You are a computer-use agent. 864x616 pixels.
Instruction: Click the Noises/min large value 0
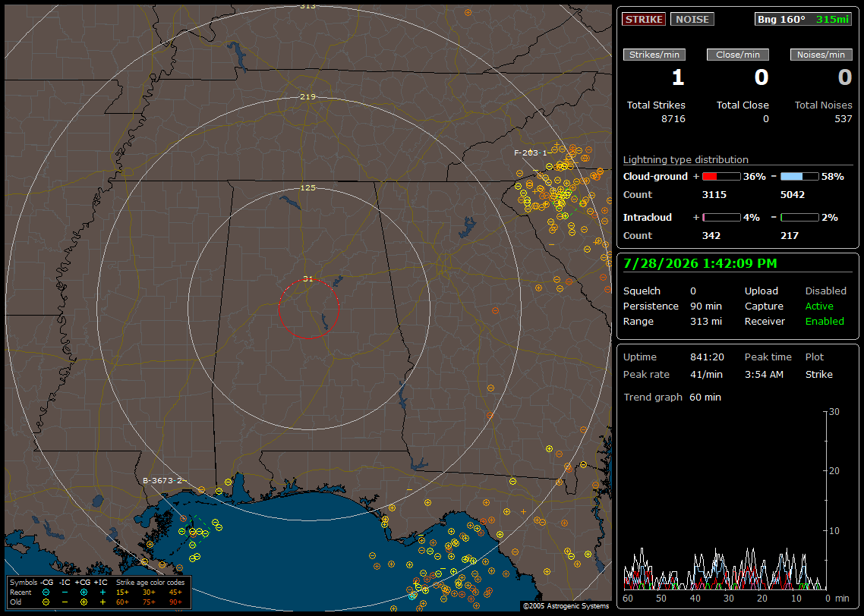tap(845, 77)
